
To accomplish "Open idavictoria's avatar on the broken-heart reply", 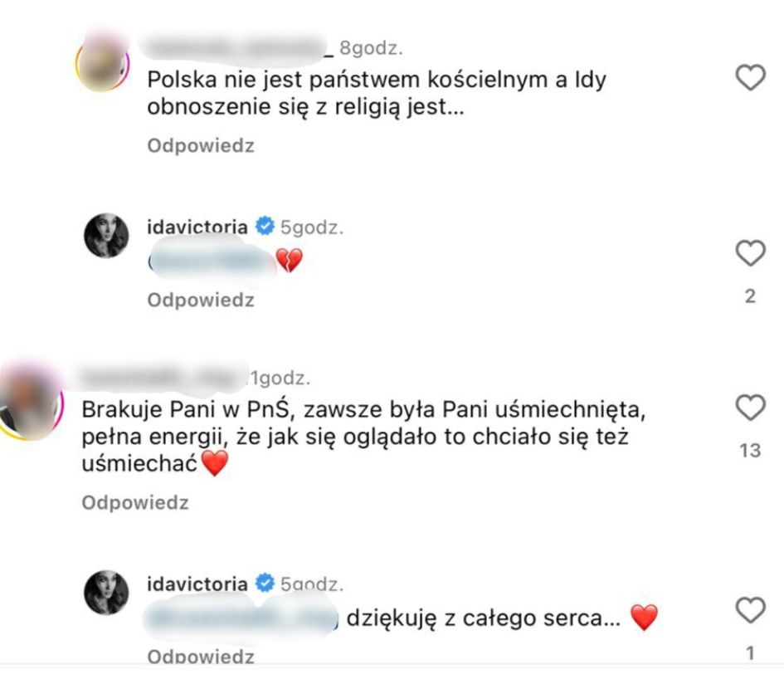I will point(106,236).
